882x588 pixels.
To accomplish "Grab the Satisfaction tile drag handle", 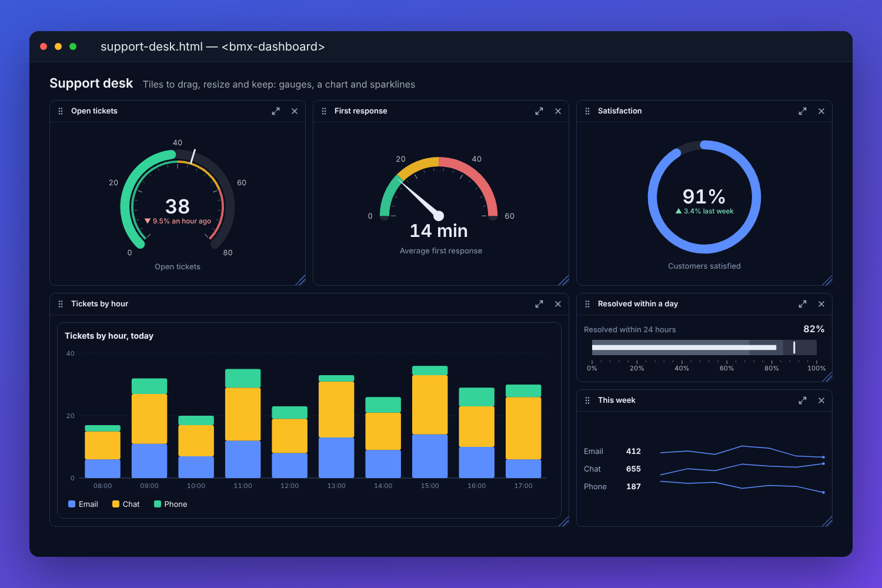I will [587, 111].
